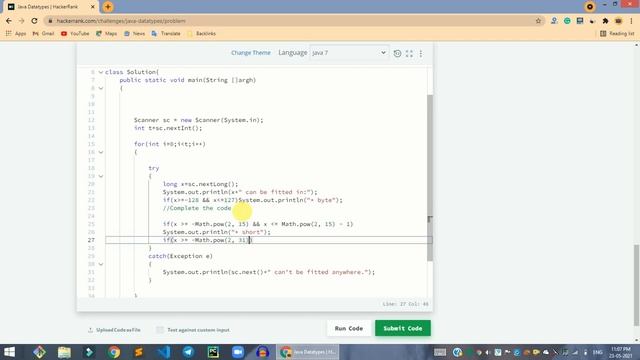Open a new browser tab
640x360 pixels.
pos(108,7)
